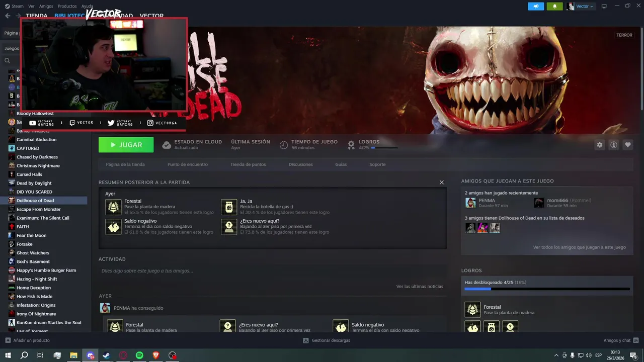
Task: Select Exanimum: The Silent Call
Action: (44, 218)
